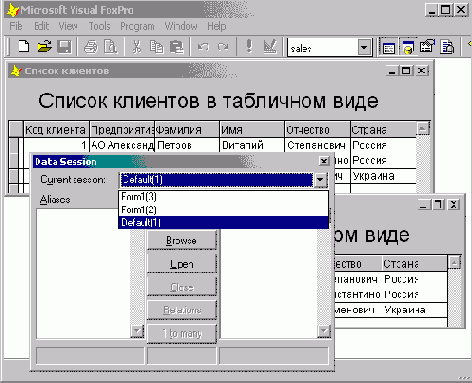Select Form1(2) in session list
The image size is (472, 383).
(x=223, y=210)
